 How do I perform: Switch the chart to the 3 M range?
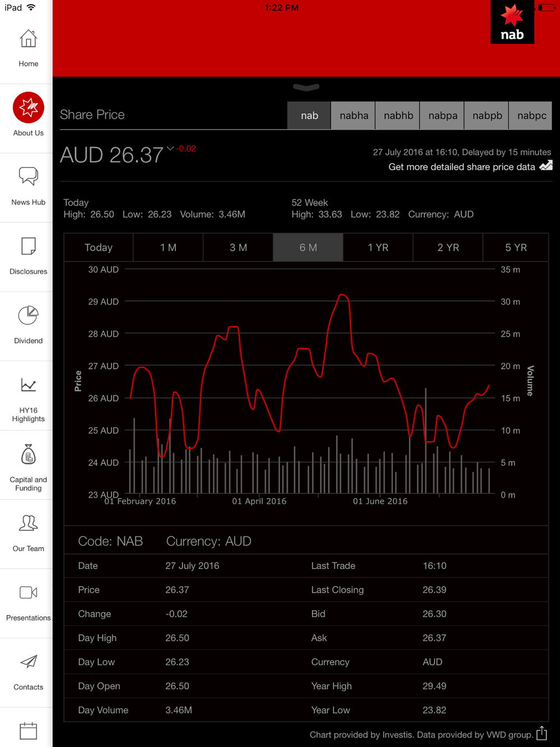pos(238,248)
